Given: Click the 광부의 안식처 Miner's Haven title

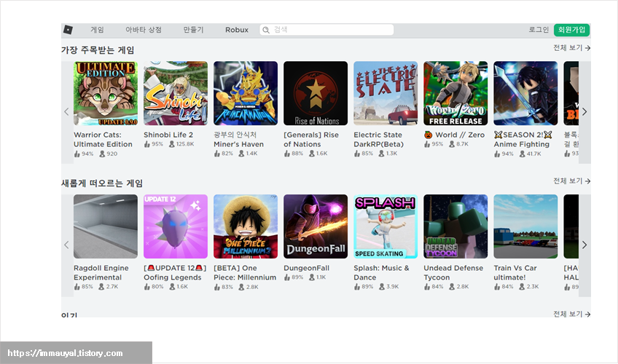Looking at the screenshot, I should point(238,139).
